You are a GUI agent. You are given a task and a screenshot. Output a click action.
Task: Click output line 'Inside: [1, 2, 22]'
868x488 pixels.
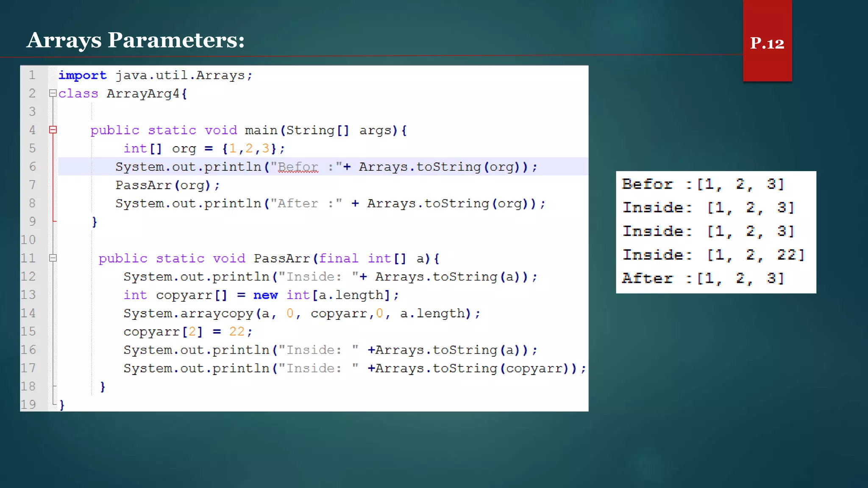pyautogui.click(x=714, y=255)
